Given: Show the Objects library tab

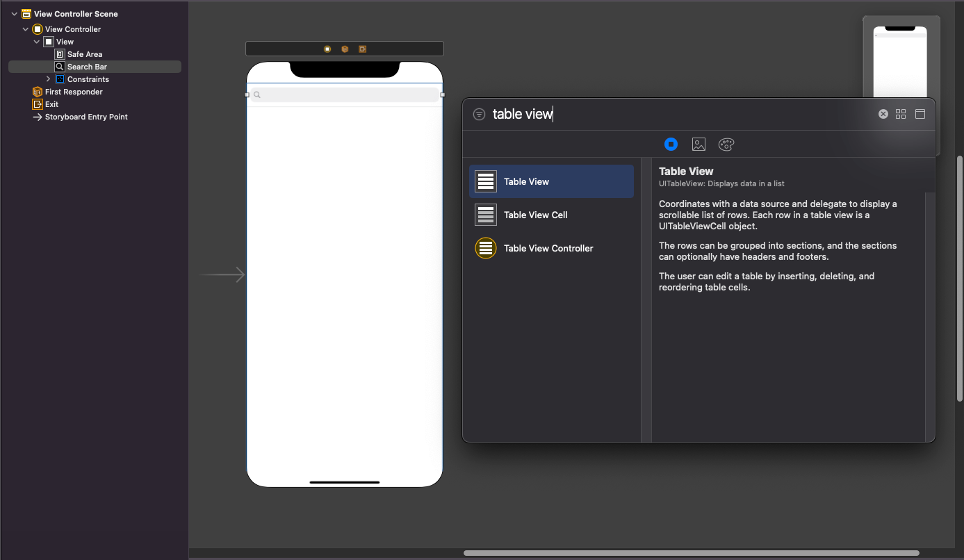Looking at the screenshot, I should tap(671, 144).
